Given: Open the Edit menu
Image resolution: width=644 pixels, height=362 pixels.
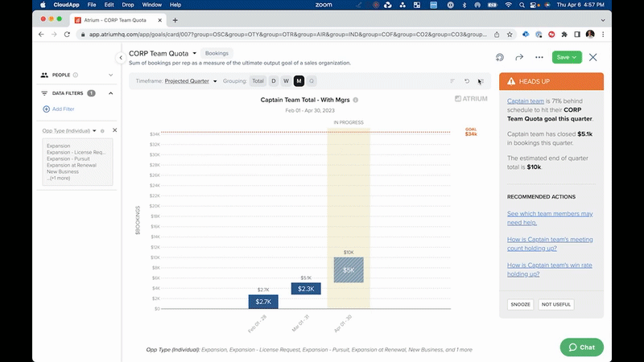Looking at the screenshot, I should coord(109,5).
